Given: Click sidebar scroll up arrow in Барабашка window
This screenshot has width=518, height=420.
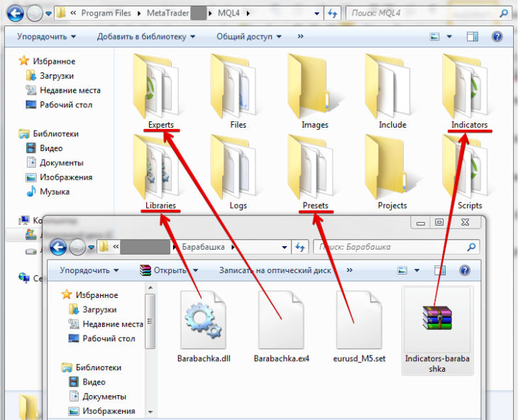Looking at the screenshot, I should (x=150, y=287).
